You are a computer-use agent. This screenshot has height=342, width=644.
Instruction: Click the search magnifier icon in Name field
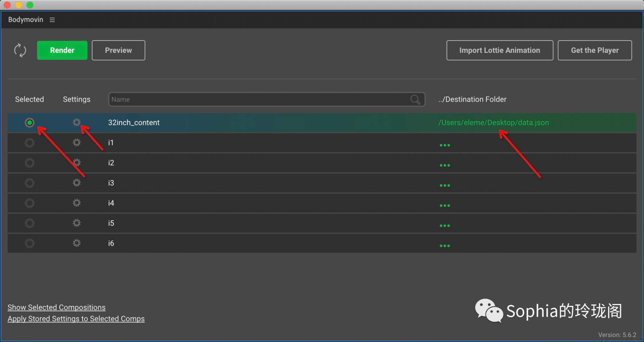pos(415,99)
